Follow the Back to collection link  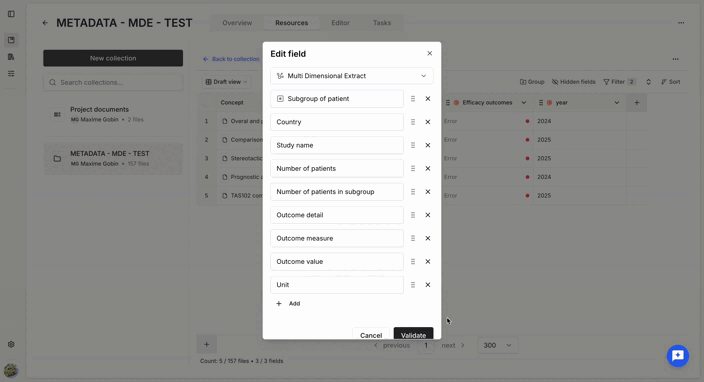click(231, 59)
